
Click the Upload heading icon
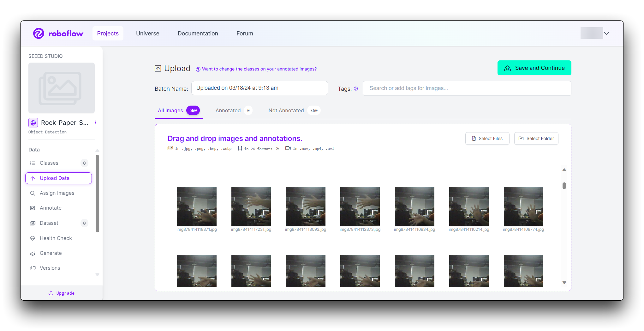pyautogui.click(x=158, y=68)
